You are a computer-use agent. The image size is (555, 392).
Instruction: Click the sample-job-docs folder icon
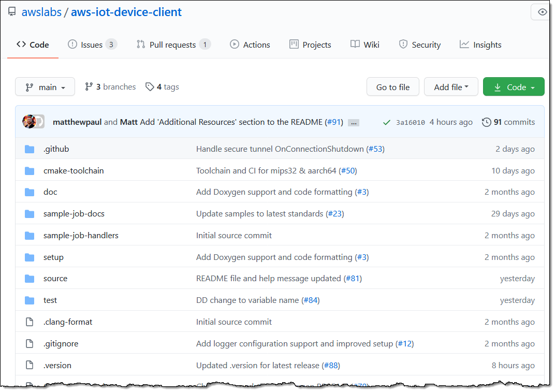point(30,214)
